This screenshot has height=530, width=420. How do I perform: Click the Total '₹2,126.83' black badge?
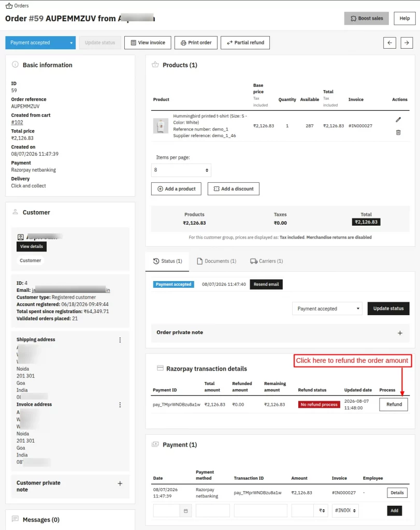point(366,222)
